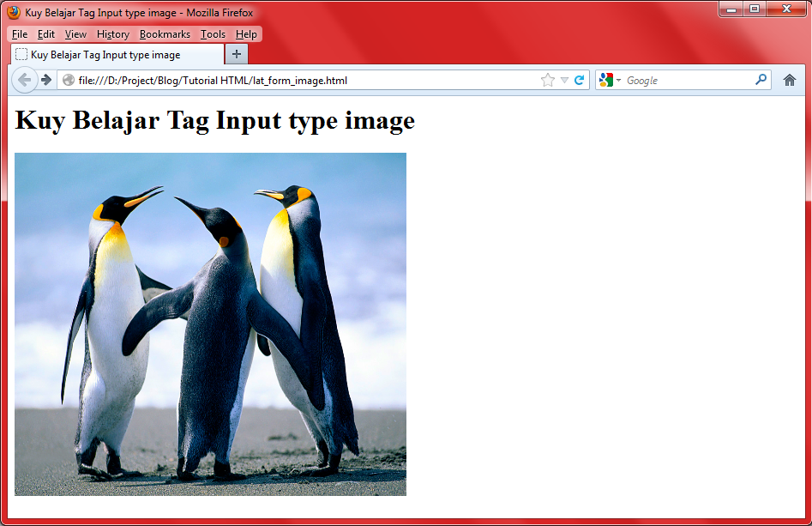Viewport: 812px width, 526px height.
Task: Open the Home page icon
Action: click(790, 79)
